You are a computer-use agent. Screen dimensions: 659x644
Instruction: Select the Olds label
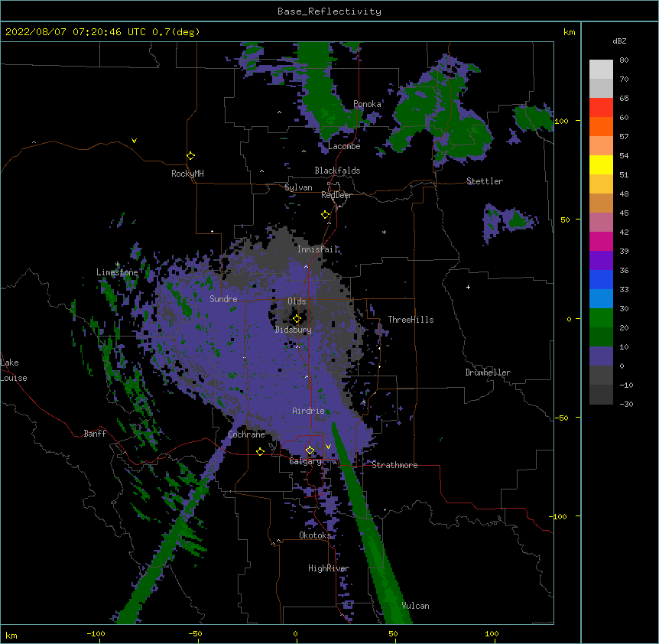pos(297,301)
